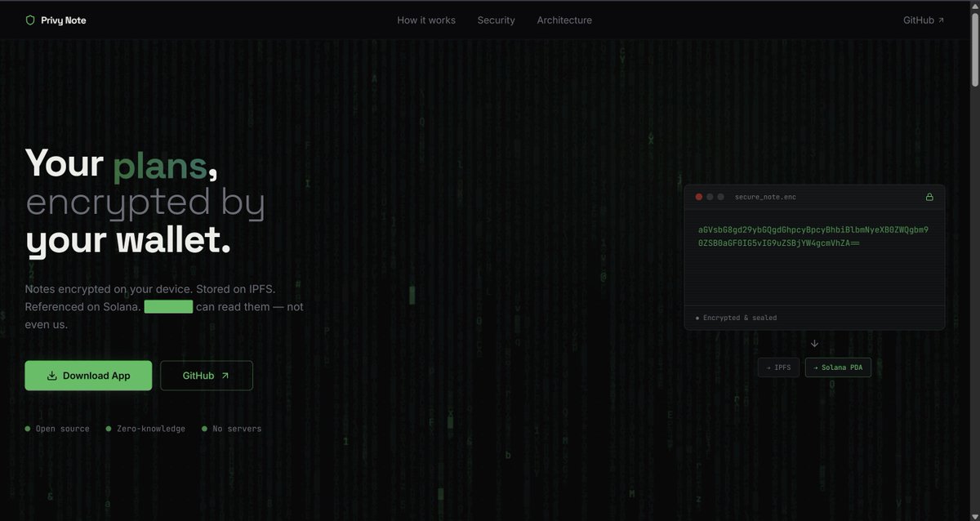
Task: Open GitHub link in top navigation
Action: pos(924,20)
